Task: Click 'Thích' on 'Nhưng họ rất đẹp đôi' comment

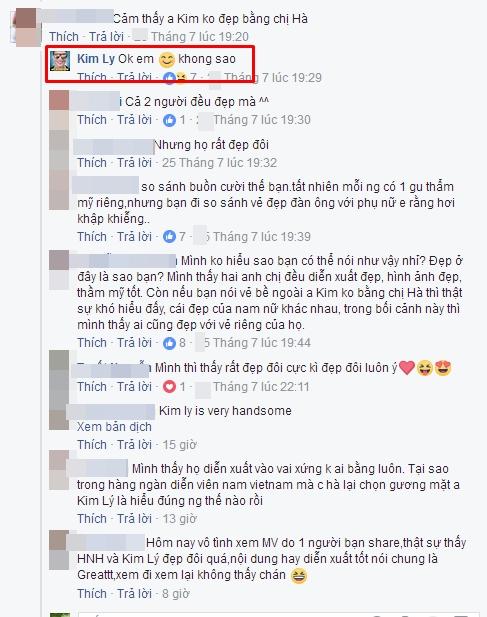Action: (92, 163)
